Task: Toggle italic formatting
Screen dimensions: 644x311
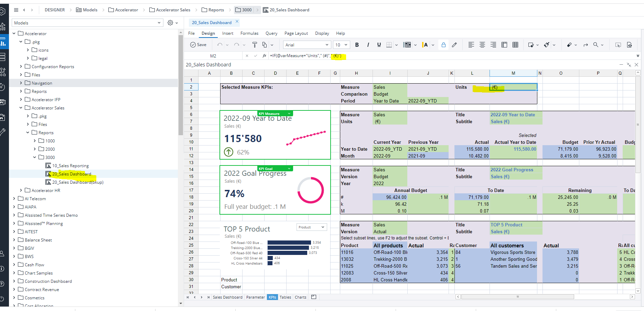Action: coord(368,45)
